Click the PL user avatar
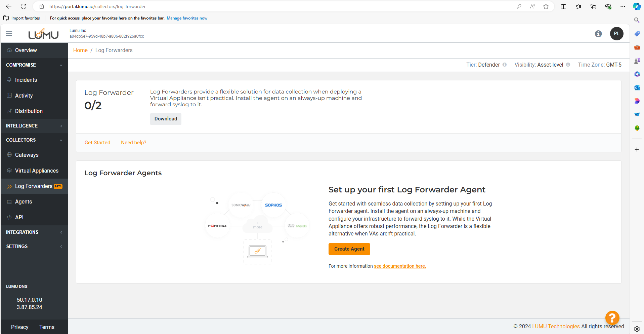Image resolution: width=644 pixels, height=334 pixels. click(x=616, y=34)
